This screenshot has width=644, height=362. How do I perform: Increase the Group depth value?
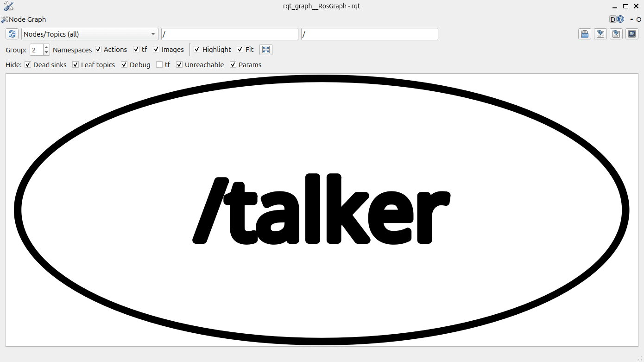click(x=46, y=47)
